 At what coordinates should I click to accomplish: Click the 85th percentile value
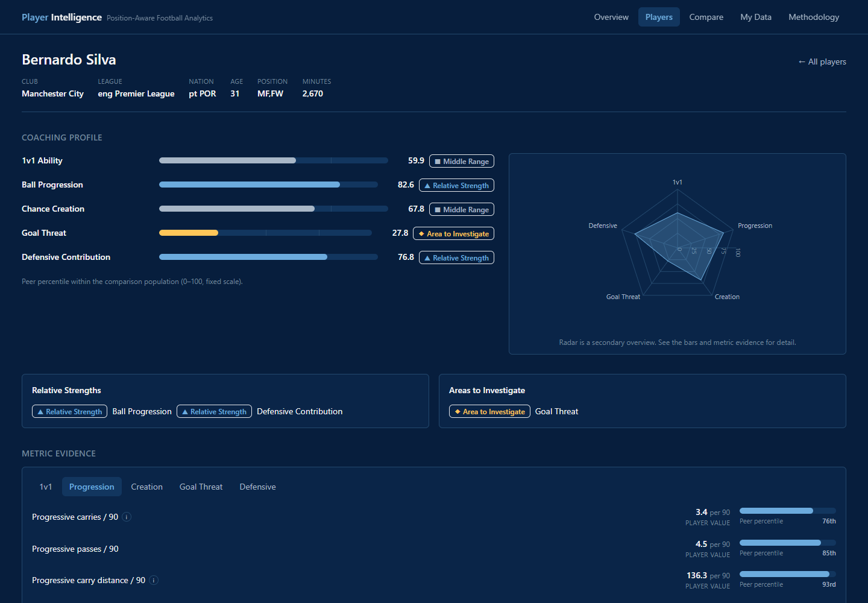click(x=829, y=553)
